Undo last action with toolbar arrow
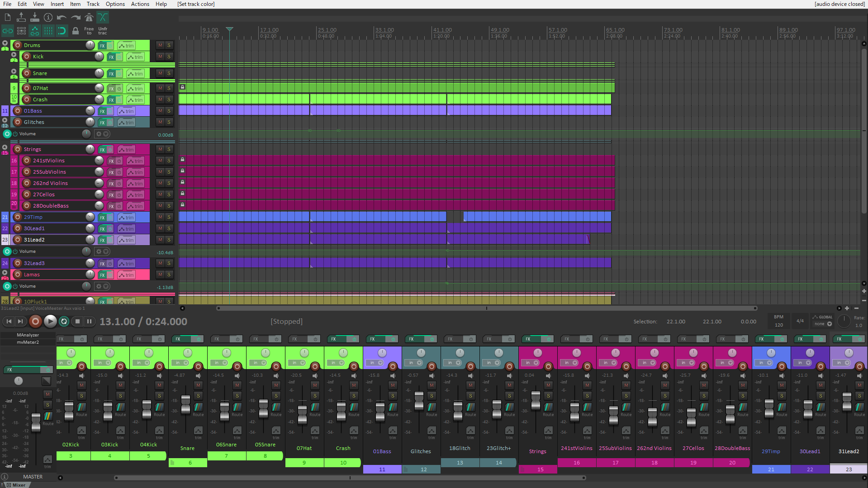868x488 pixels. point(62,18)
